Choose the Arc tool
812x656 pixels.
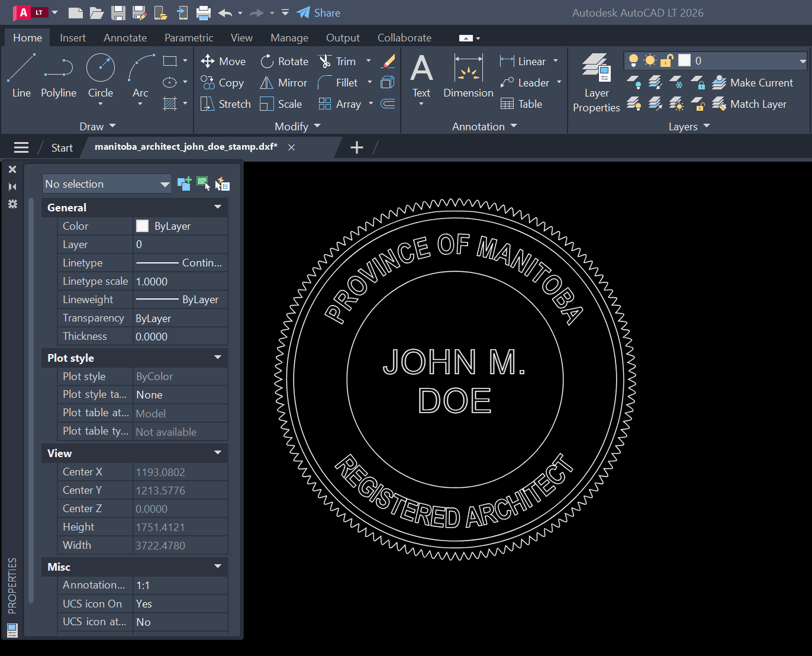(140, 75)
